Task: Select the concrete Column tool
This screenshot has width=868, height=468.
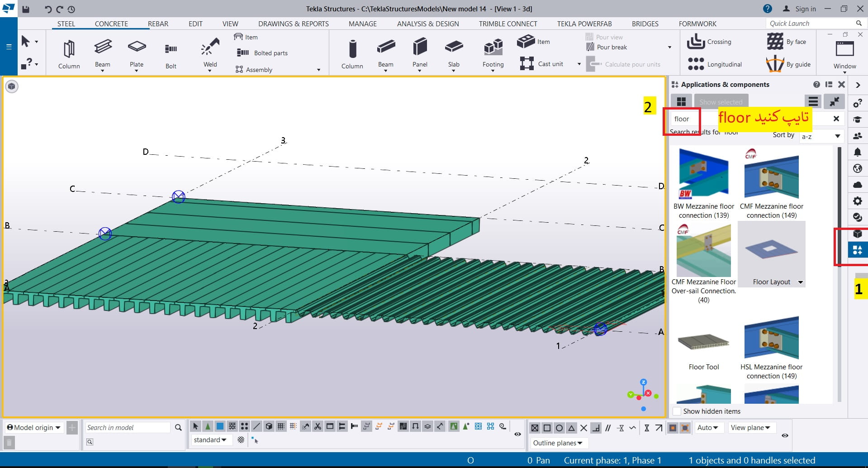Action: coord(352,53)
